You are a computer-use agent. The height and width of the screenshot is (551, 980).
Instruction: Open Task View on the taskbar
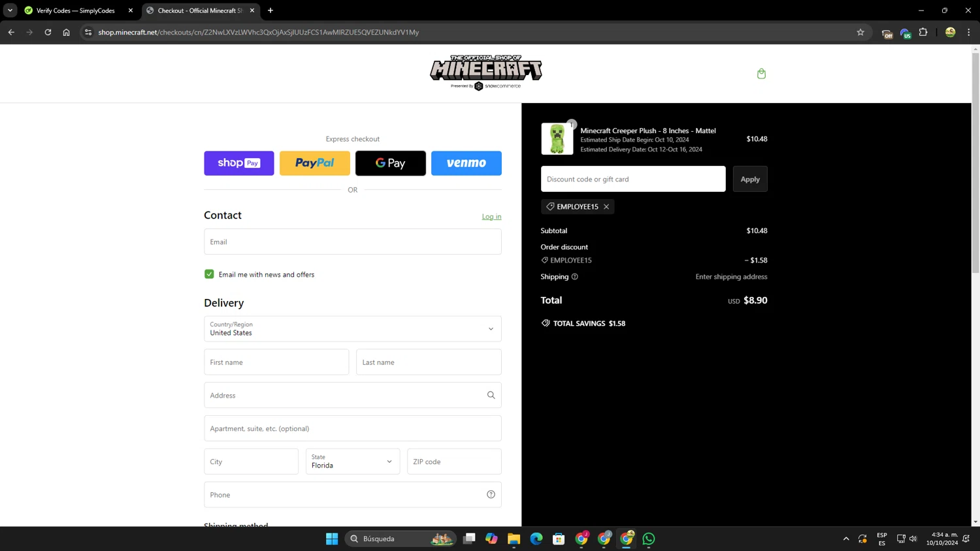tap(469, 539)
